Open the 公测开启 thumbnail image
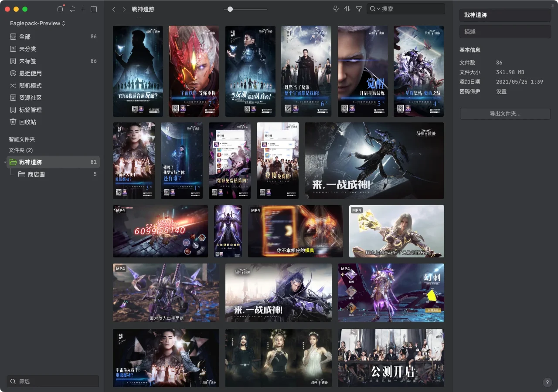 pyautogui.click(x=391, y=358)
